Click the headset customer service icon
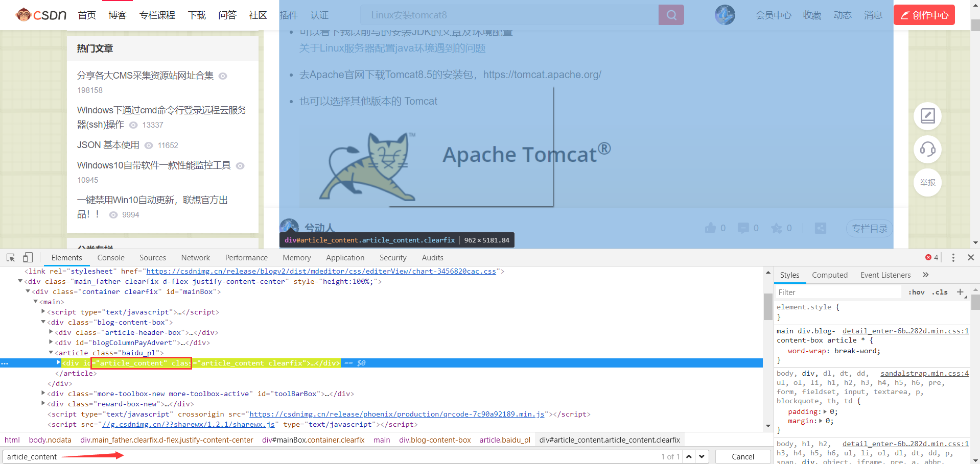Viewport: 980px width, 464px height. pyautogui.click(x=927, y=149)
